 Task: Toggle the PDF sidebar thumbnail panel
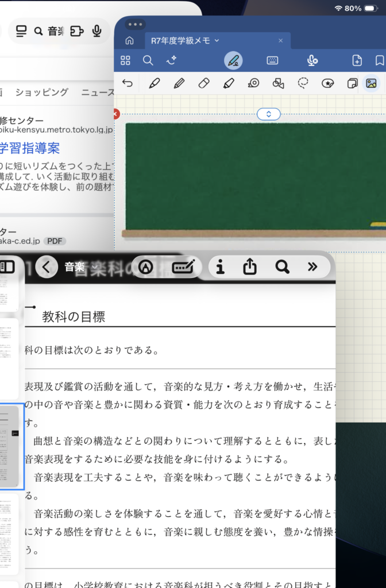click(7, 266)
